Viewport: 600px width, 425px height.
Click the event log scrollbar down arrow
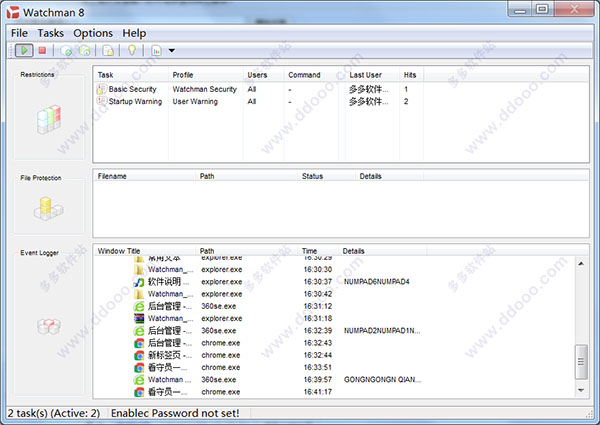[x=581, y=390]
